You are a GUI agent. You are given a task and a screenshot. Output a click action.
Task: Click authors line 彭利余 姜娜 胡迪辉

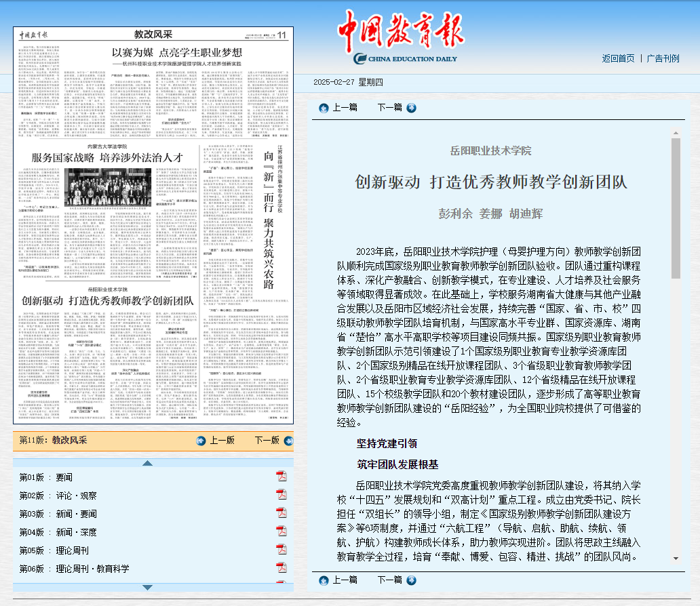[x=490, y=214]
